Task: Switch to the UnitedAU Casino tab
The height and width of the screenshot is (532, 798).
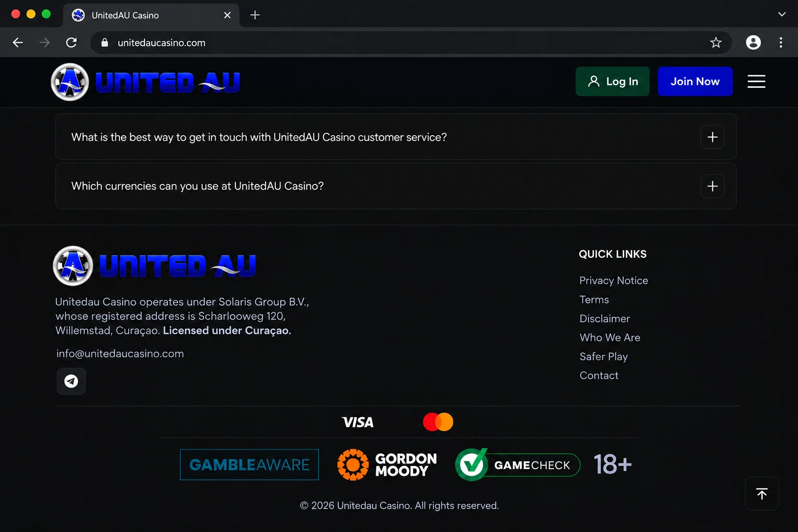Action: [151, 16]
